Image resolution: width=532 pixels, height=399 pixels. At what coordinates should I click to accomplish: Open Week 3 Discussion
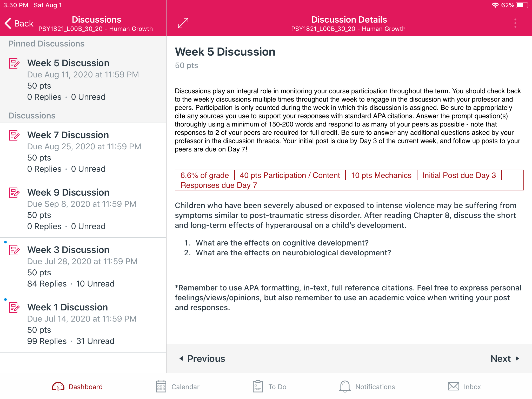pos(83,266)
